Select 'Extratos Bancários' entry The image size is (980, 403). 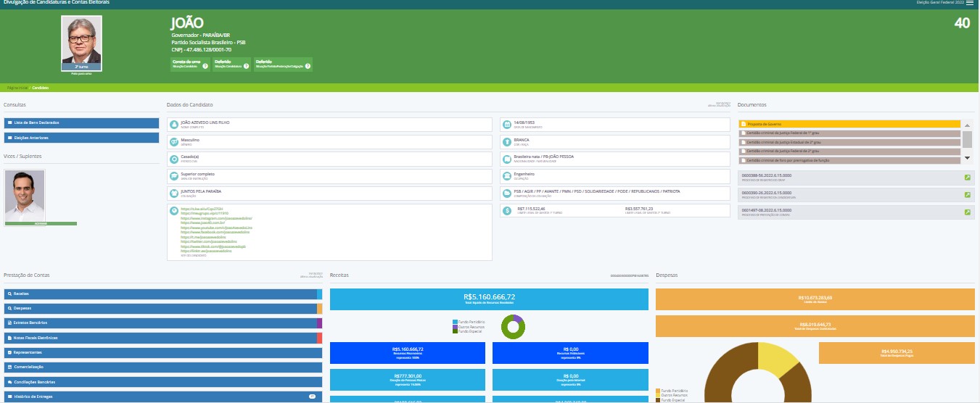(160, 323)
